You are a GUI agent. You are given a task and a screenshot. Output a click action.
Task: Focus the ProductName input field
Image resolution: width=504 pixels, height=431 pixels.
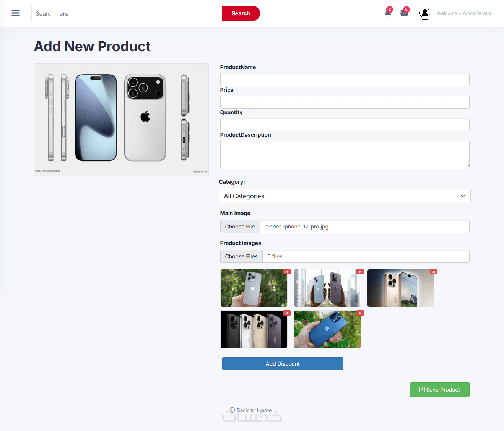(345, 79)
